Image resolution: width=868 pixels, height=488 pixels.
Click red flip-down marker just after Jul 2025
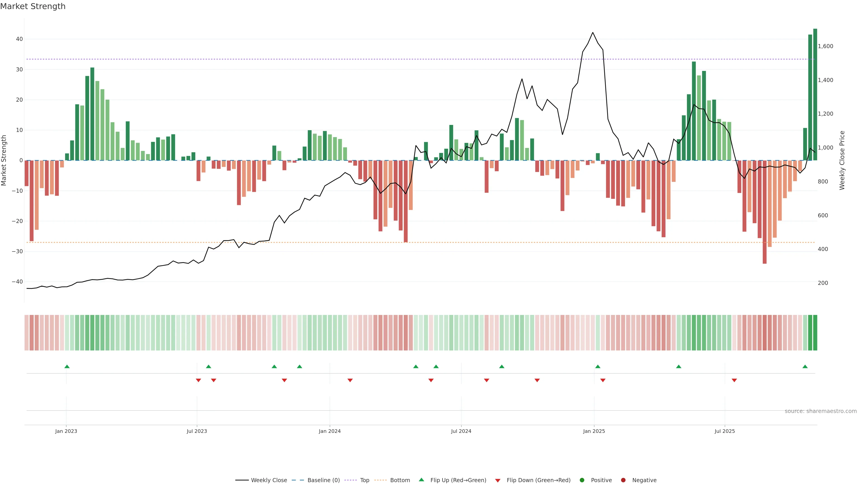pyautogui.click(x=734, y=380)
